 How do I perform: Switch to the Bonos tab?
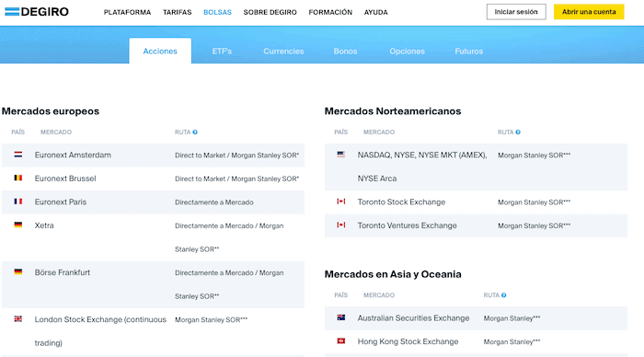[345, 52]
